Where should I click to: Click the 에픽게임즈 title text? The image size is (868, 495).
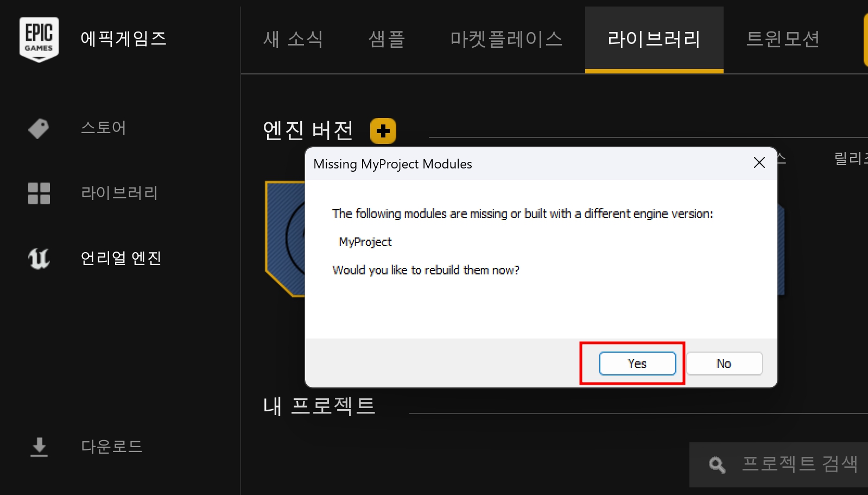tap(123, 39)
